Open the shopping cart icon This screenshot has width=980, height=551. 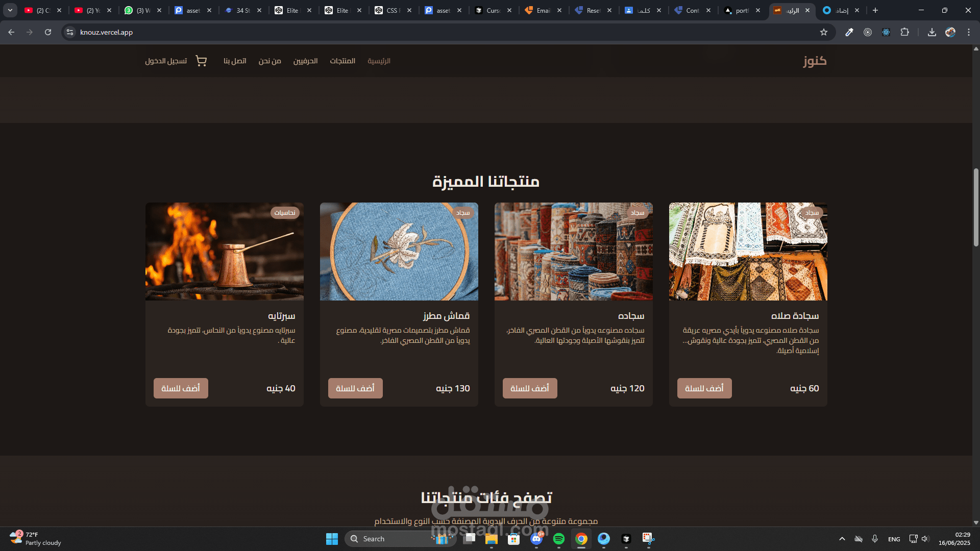point(201,61)
